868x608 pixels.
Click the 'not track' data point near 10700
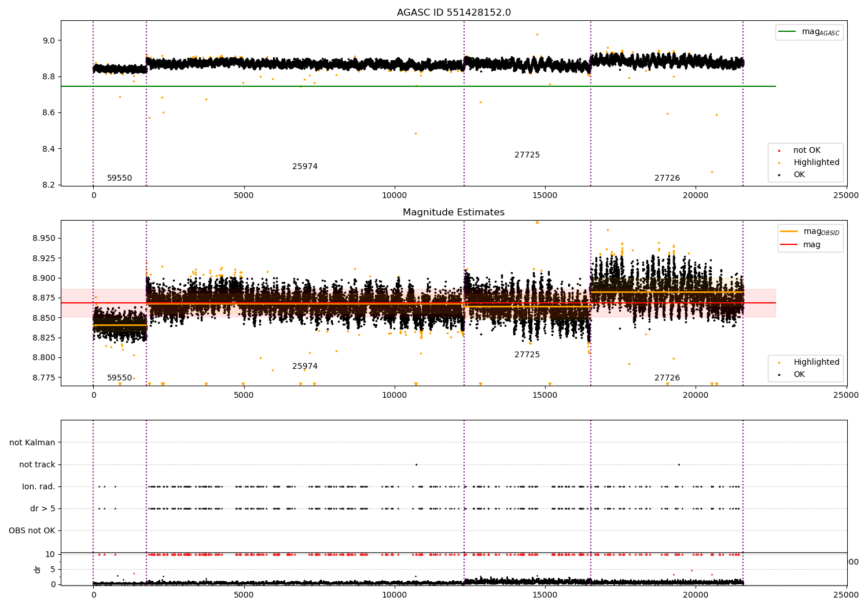pos(416,464)
